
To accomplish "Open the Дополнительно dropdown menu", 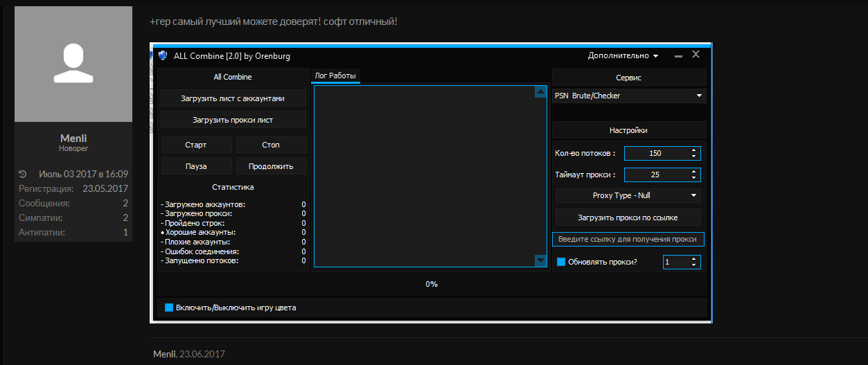I will [623, 55].
